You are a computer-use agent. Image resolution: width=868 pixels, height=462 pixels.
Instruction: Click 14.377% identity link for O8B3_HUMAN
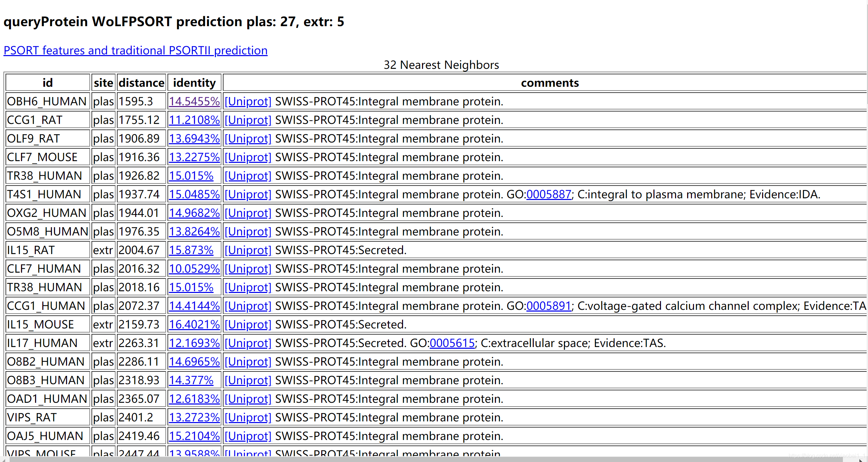click(191, 380)
